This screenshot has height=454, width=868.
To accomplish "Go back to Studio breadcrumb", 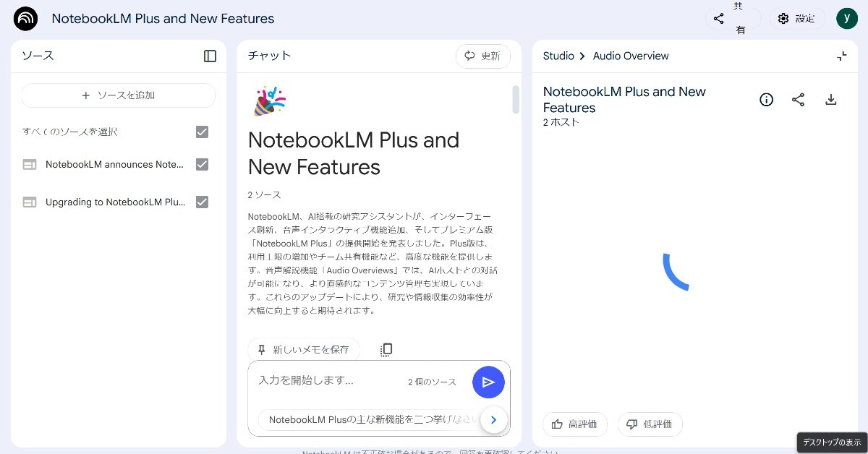I will [x=558, y=56].
